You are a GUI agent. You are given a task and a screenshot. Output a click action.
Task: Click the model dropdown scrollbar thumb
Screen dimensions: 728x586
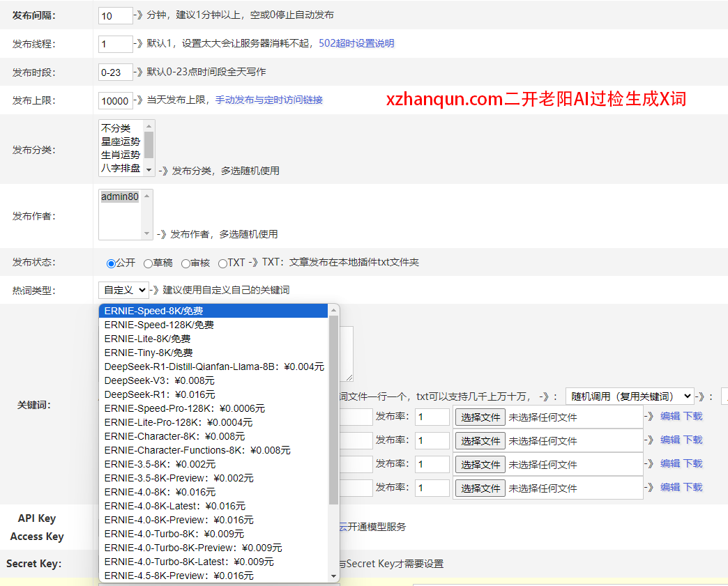click(x=333, y=410)
